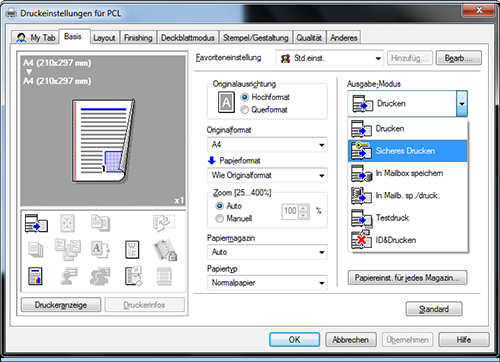The width and height of the screenshot is (500, 362).
Task: Click the greyed ruler with padlock icon
Action: (165, 250)
